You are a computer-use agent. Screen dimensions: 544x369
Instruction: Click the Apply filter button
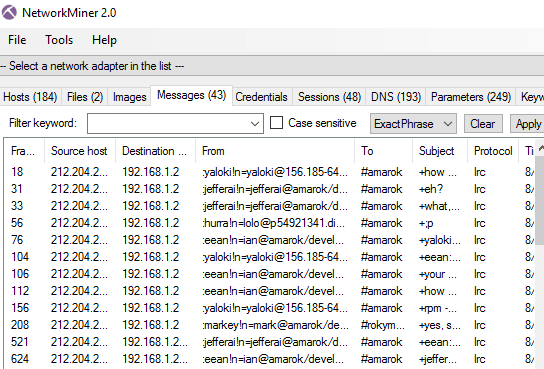point(528,124)
